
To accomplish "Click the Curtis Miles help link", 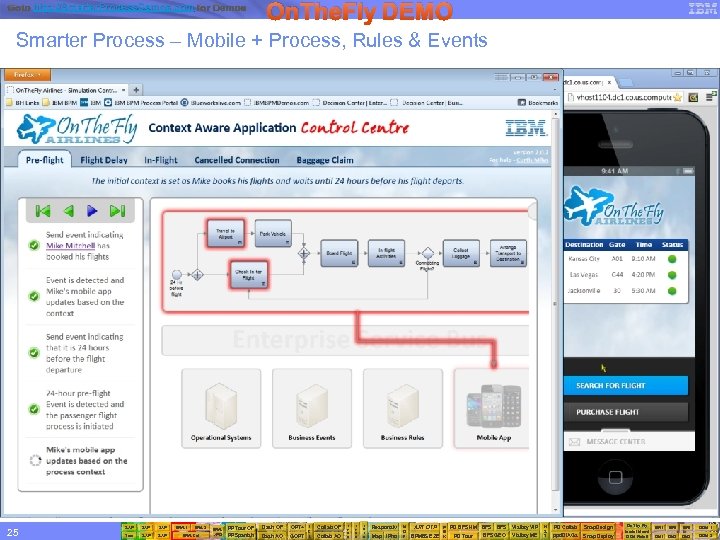I will [x=532, y=160].
